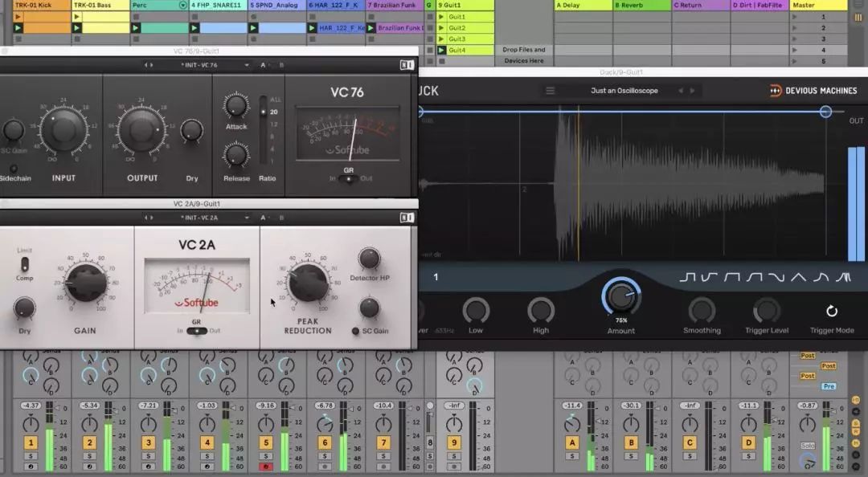Toggle the VC 2A GR In/Out meter switch
This screenshot has width=868, height=477.
click(x=197, y=331)
